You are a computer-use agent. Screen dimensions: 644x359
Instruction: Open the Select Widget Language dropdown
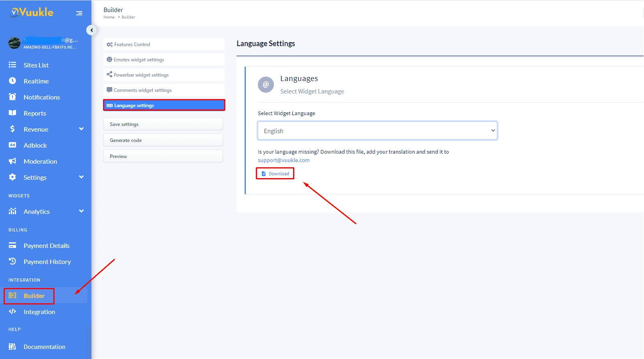coord(377,131)
